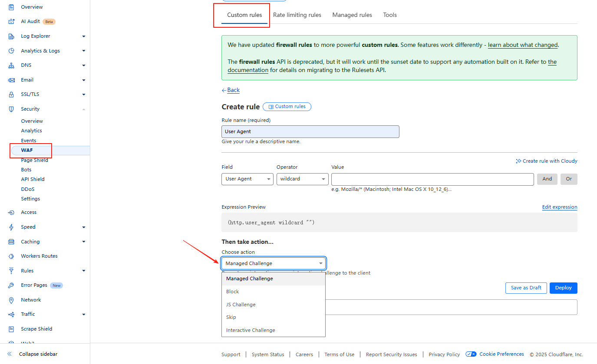The height and width of the screenshot is (364, 597).
Task: Open the Operator dropdown showing wildcard
Action: tap(302, 179)
